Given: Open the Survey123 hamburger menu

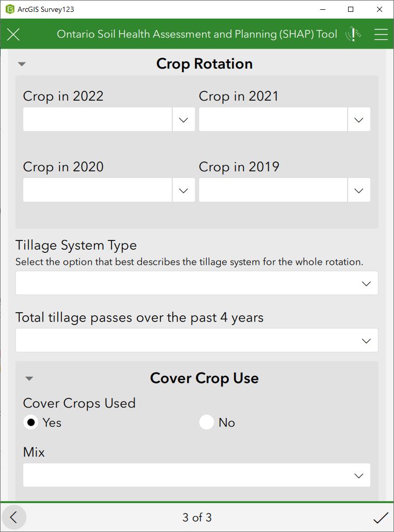Looking at the screenshot, I should (x=381, y=34).
